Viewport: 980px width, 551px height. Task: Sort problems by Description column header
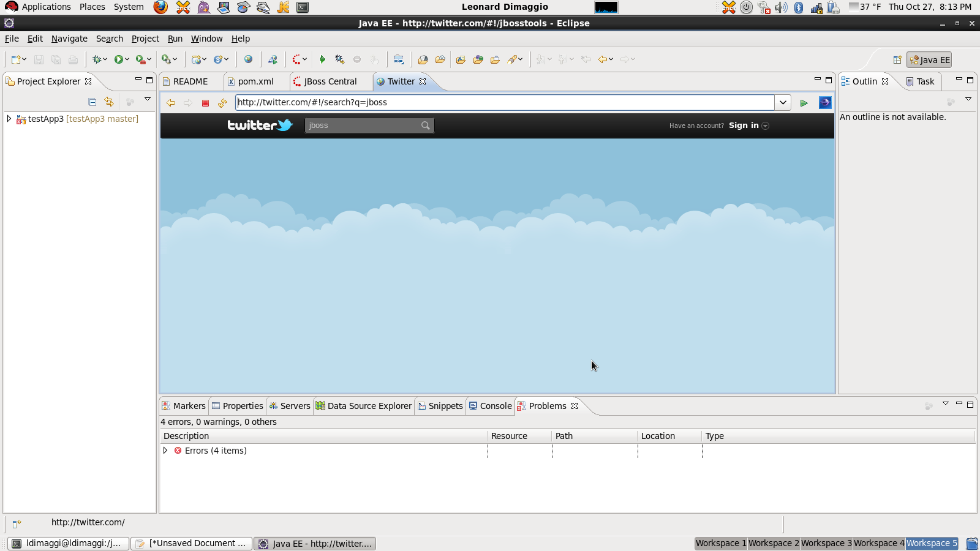(323, 436)
